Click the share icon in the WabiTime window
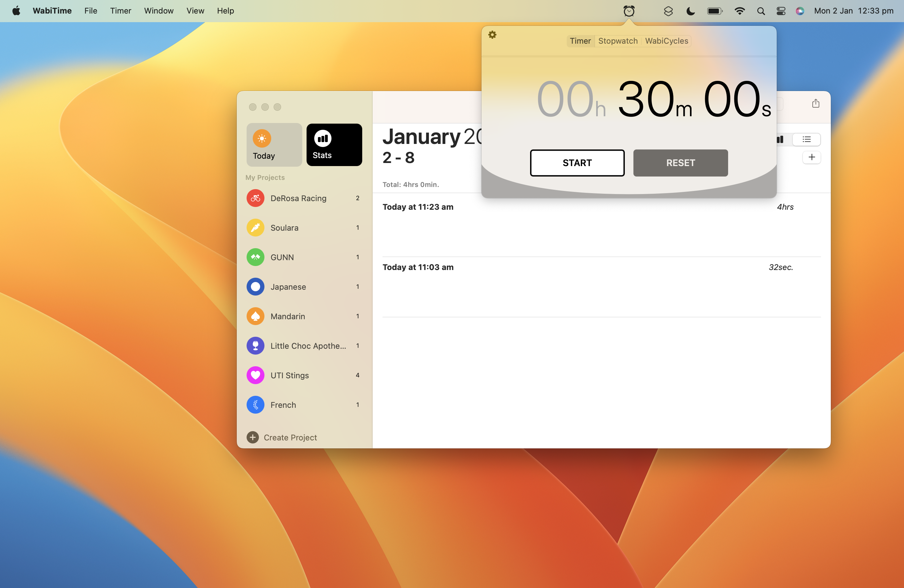The image size is (904, 588). click(x=815, y=103)
